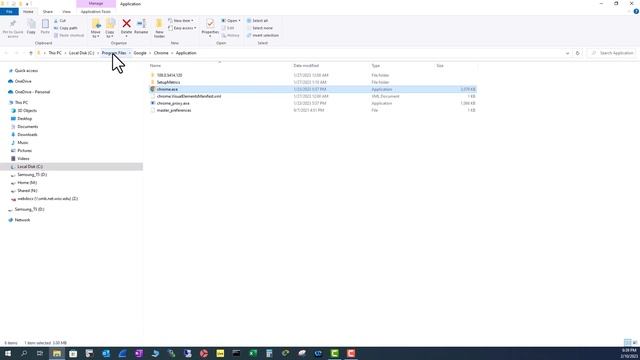Click the Search Application field
This screenshot has width=640, height=360.
612,53
